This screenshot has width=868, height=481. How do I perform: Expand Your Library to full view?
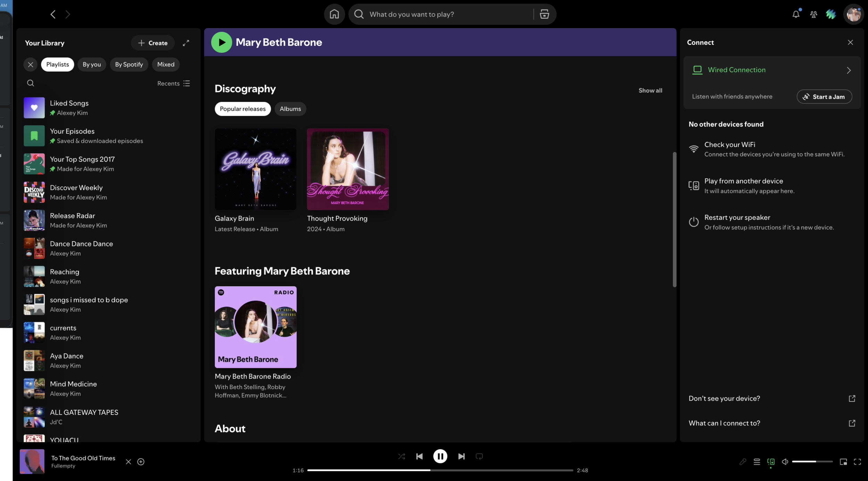(x=186, y=43)
